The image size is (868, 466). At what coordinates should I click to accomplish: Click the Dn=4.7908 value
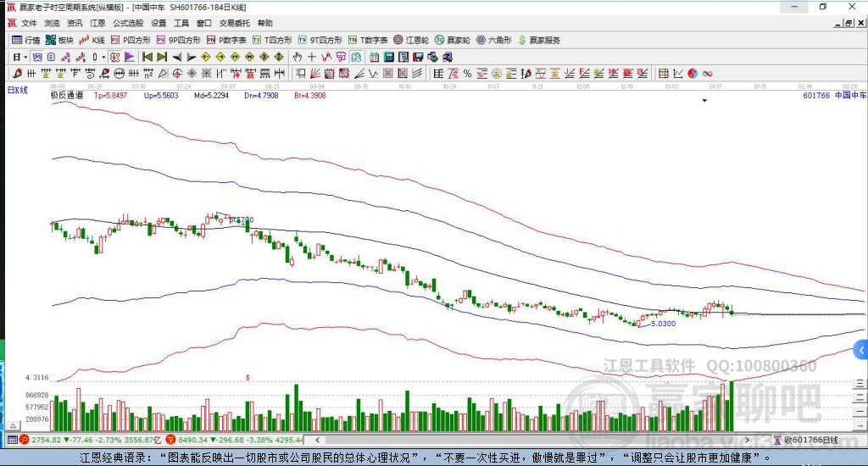coord(261,96)
